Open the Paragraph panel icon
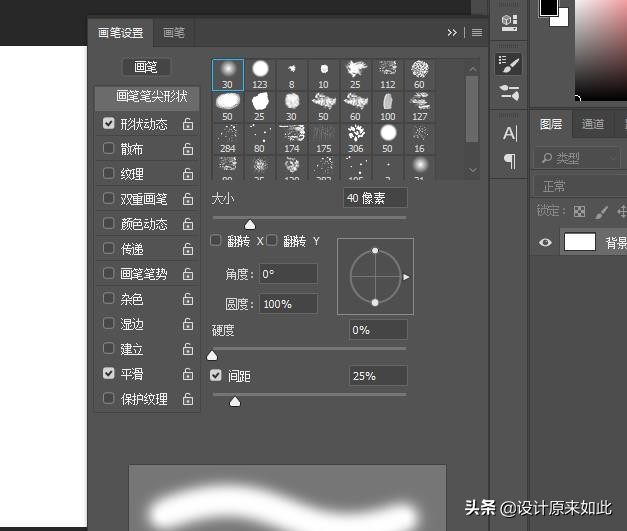 (509, 162)
